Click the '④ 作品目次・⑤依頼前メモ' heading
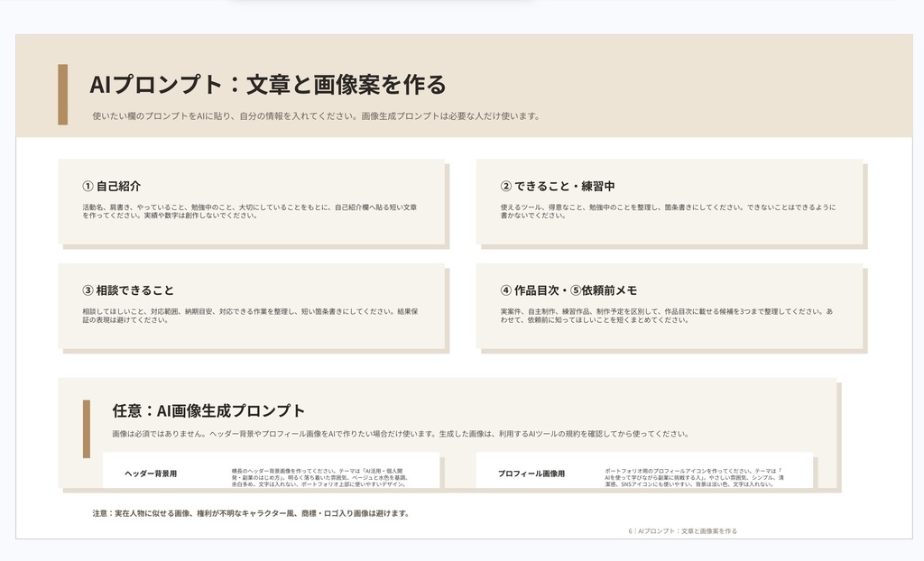Screen dimensions: 924x561 (x=568, y=290)
